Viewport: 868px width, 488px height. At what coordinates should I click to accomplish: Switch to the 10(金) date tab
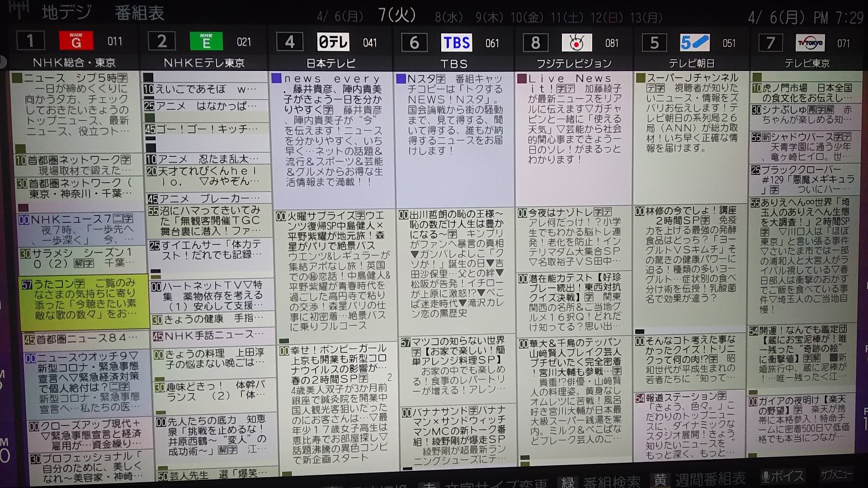point(527,18)
